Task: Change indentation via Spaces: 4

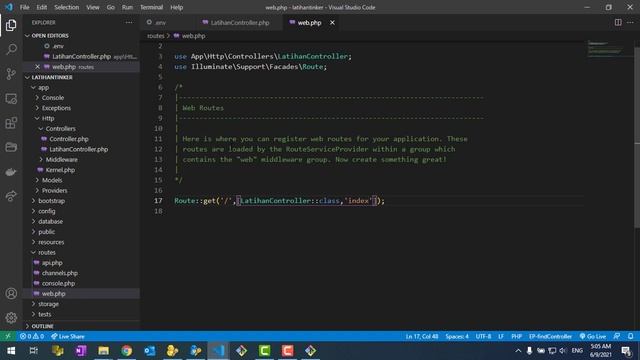Action: (457, 336)
